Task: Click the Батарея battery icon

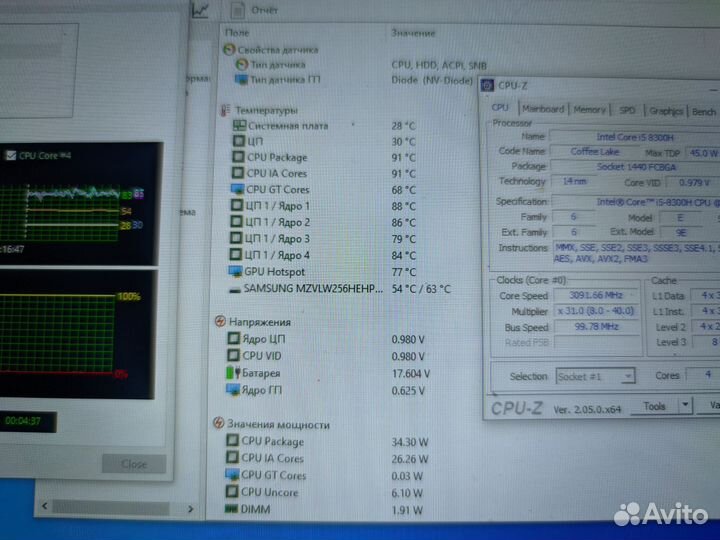Action: [x=233, y=373]
